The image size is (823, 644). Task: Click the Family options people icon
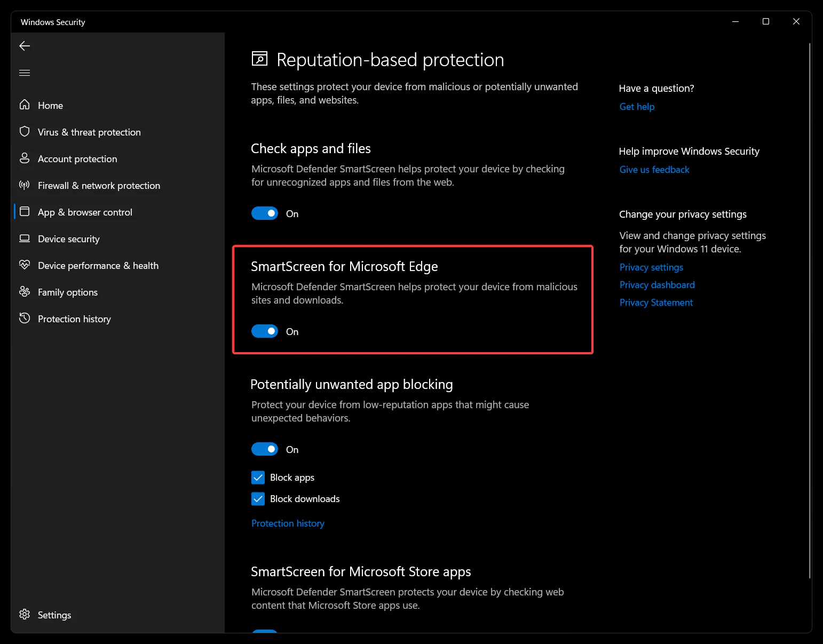25,291
